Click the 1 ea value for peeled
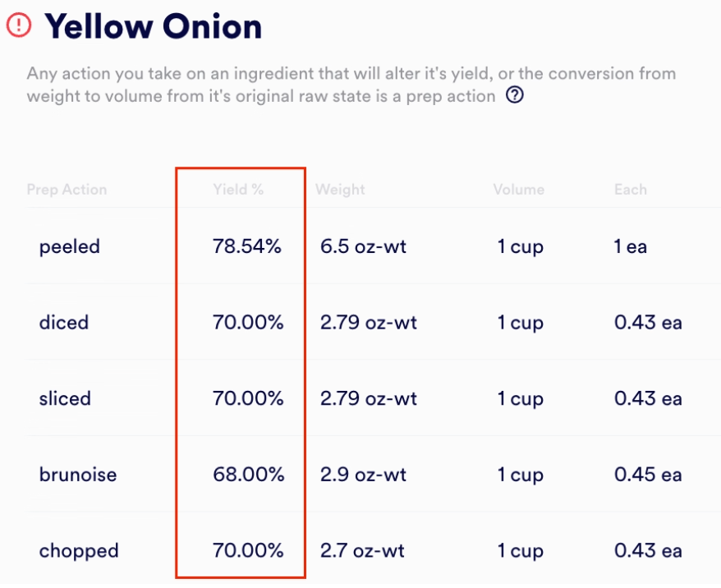 coord(628,246)
